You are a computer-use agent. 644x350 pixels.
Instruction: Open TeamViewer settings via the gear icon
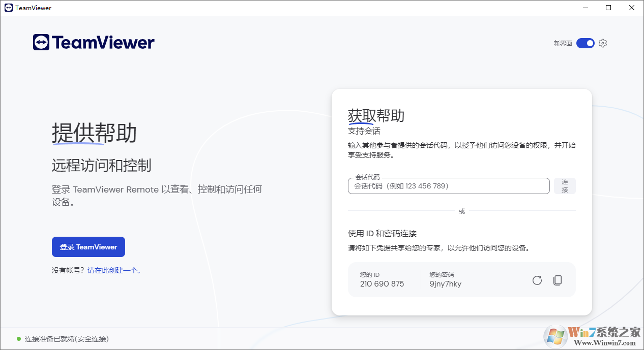pos(603,43)
